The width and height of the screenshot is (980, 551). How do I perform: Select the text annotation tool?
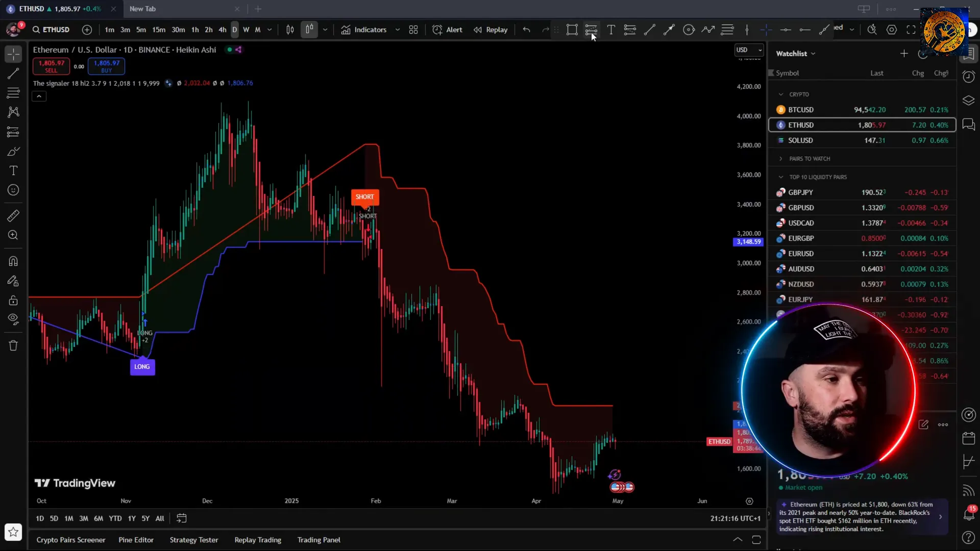13,171
